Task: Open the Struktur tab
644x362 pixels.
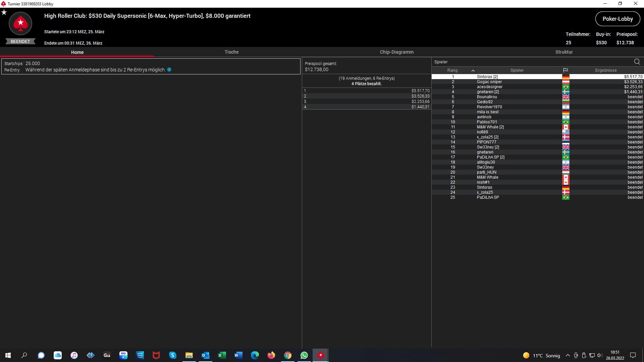Action: [x=564, y=52]
